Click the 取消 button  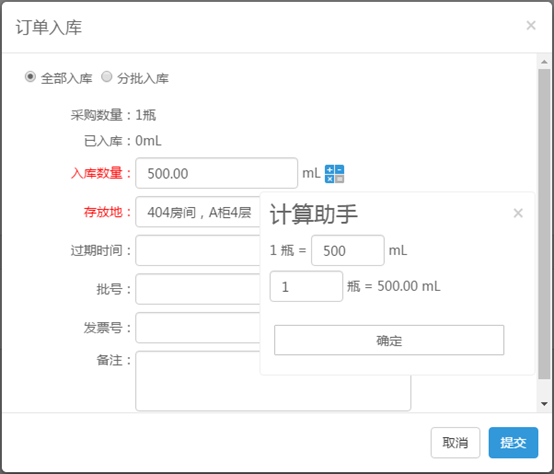[455, 443]
